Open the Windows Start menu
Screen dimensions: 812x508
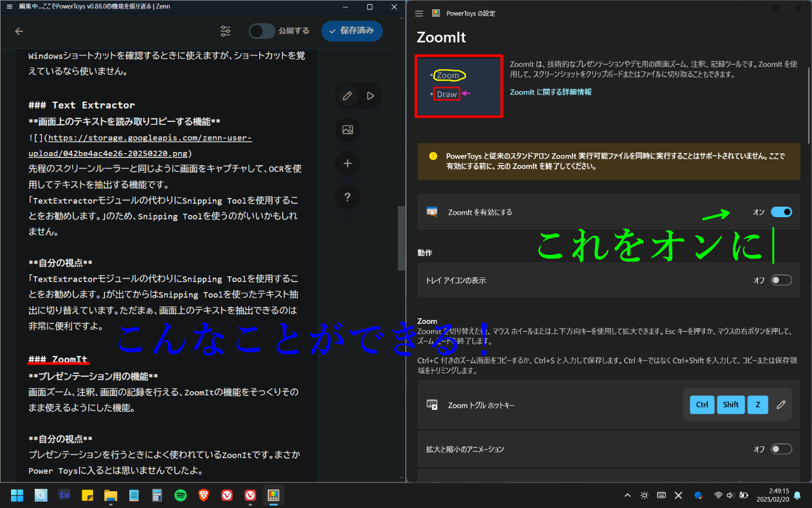point(17,495)
